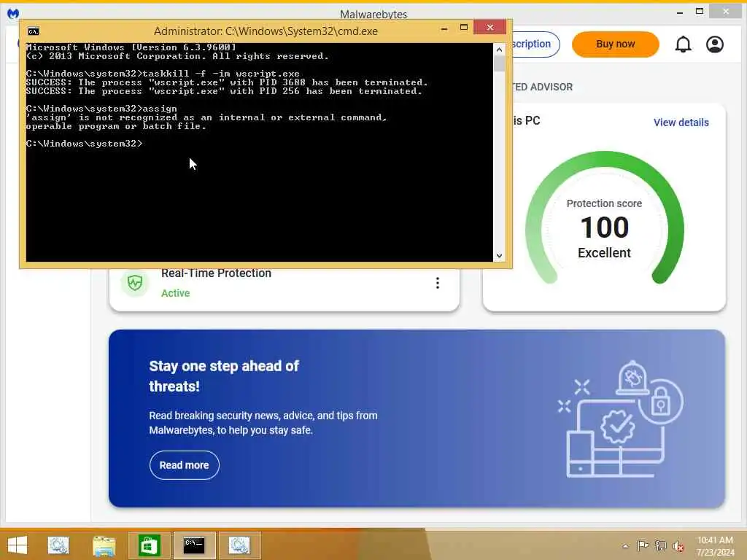The image size is (747, 560).
Task: Maximize the cmd.exe window
Action: [463, 28]
